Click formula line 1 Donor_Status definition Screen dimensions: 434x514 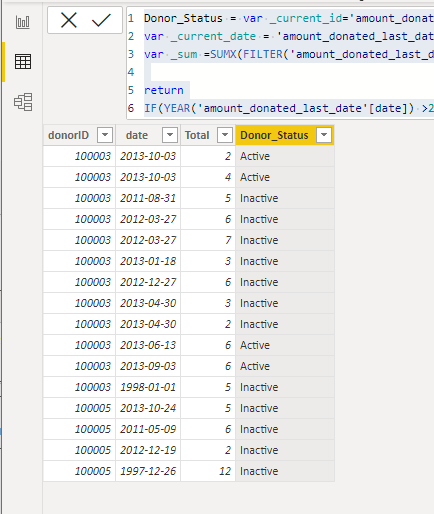[x=289, y=18]
